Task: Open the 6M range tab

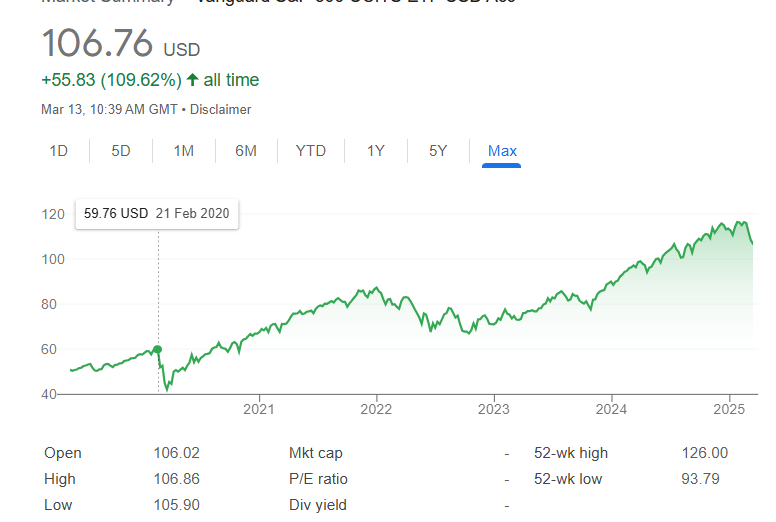Action: 246,150
